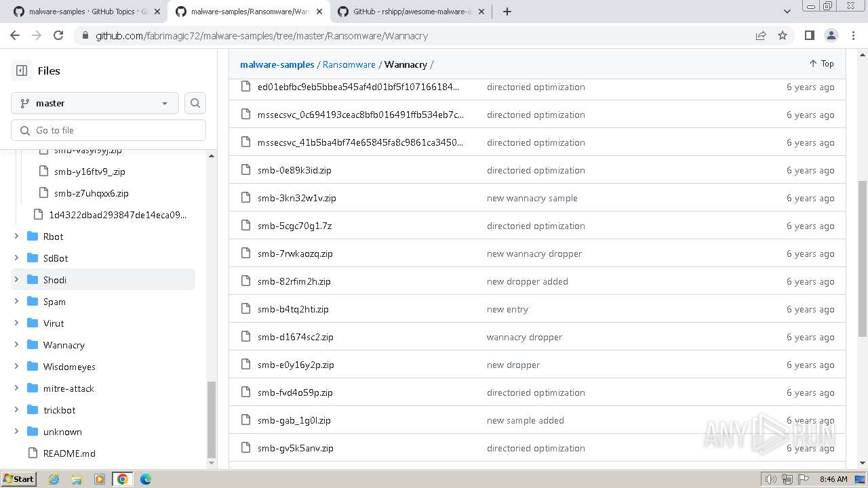
Task: Open the 1d4322dbad293847de14eca09... tree file
Action: pyautogui.click(x=117, y=215)
